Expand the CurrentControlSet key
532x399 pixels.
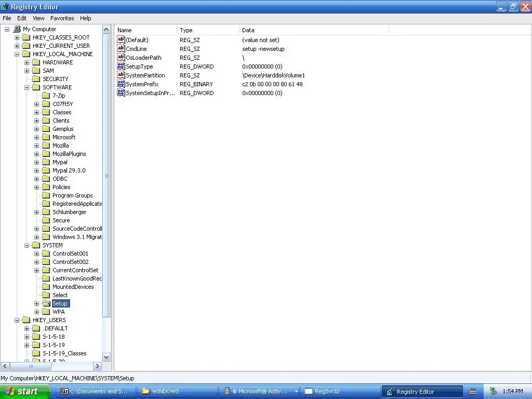pos(37,270)
